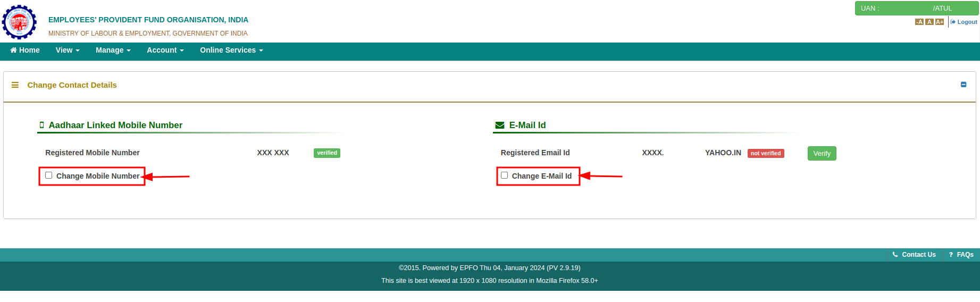Click the red not verified badge
The image size is (980, 302).
[x=766, y=153]
